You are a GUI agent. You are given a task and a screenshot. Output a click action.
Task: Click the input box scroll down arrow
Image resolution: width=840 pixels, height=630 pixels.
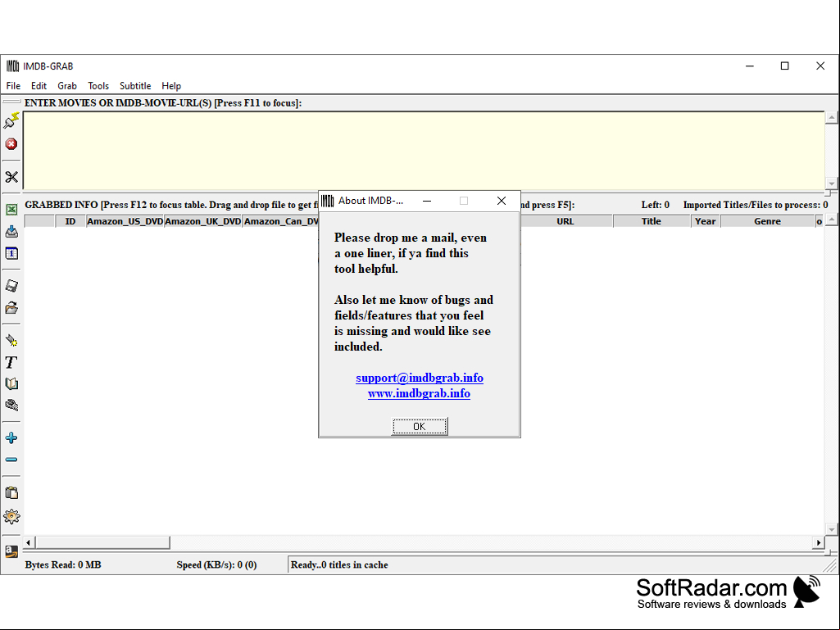832,184
